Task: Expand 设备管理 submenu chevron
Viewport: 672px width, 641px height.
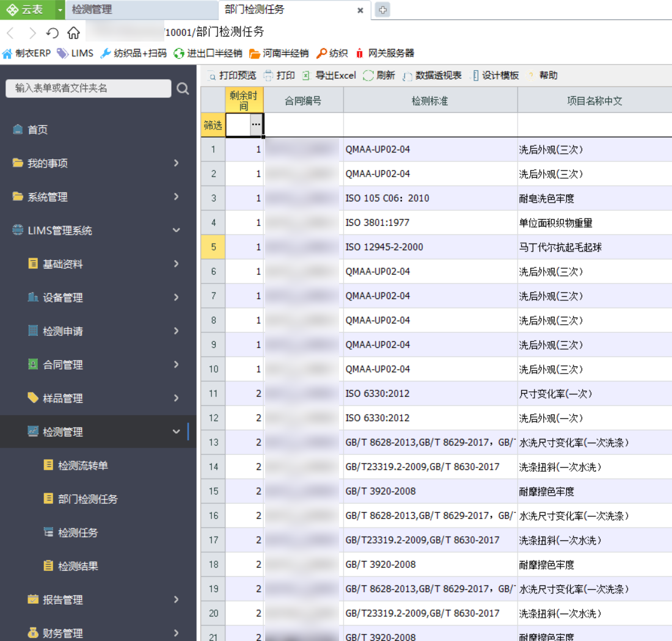Action: point(176,297)
